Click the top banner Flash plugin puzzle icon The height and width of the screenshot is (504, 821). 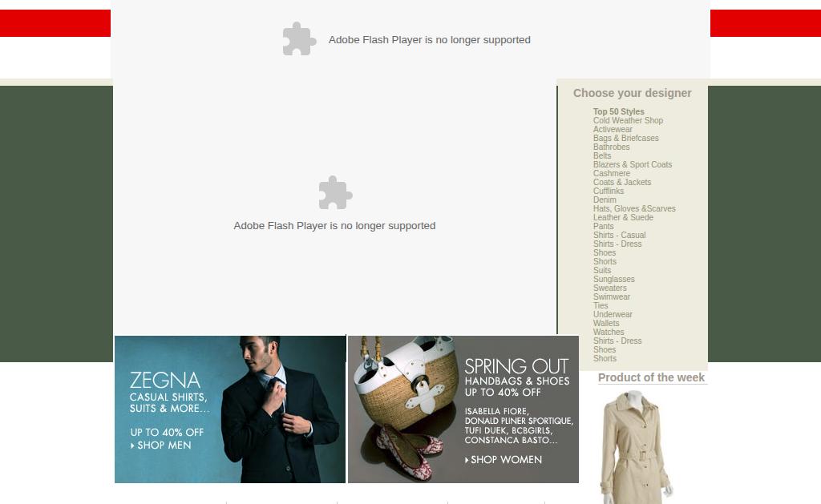tap(300, 38)
